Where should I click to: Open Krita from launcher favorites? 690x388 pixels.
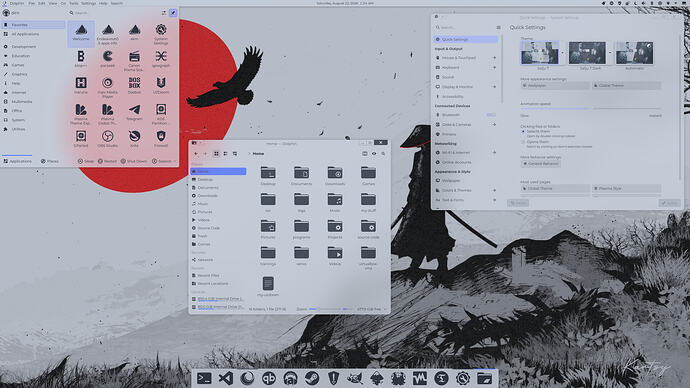(x=134, y=138)
